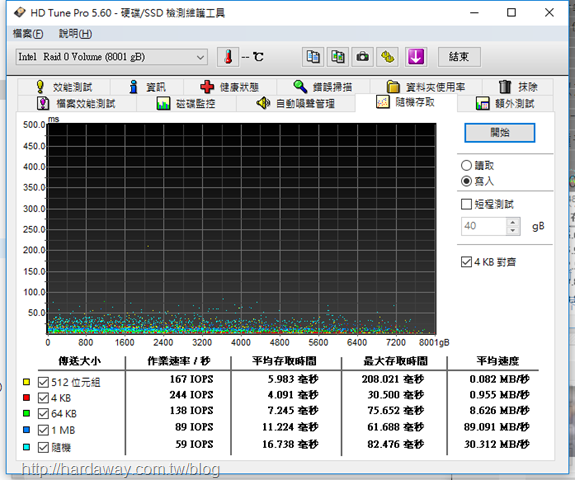
Task: Open the 錯誤掃描 magnifier tab
Action: pos(323,87)
